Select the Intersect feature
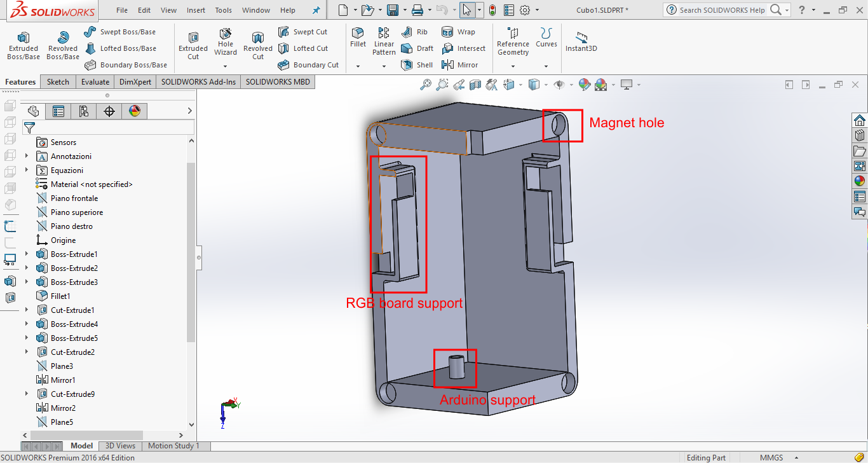This screenshot has height=463, width=868. pos(463,48)
